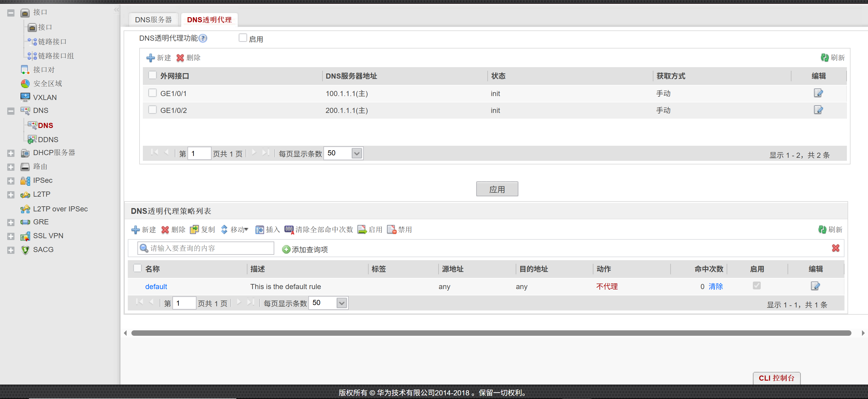Expand the DHCP服务器 tree node
The height and width of the screenshot is (399, 868).
(x=11, y=153)
